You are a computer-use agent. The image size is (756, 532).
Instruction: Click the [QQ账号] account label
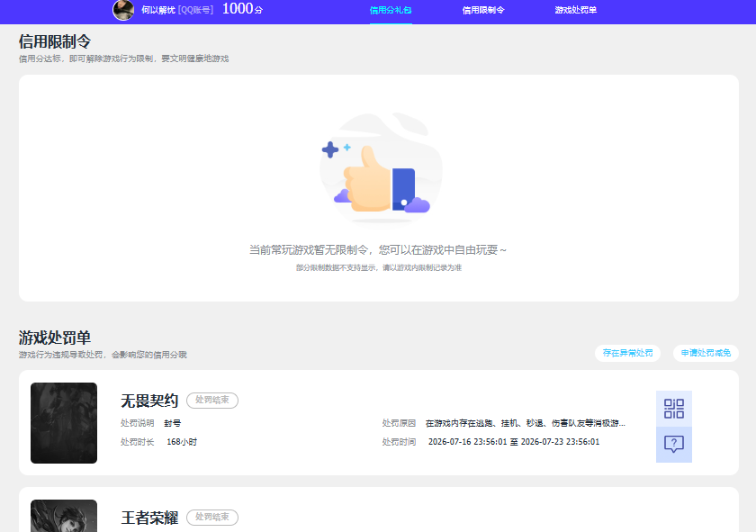point(195,10)
